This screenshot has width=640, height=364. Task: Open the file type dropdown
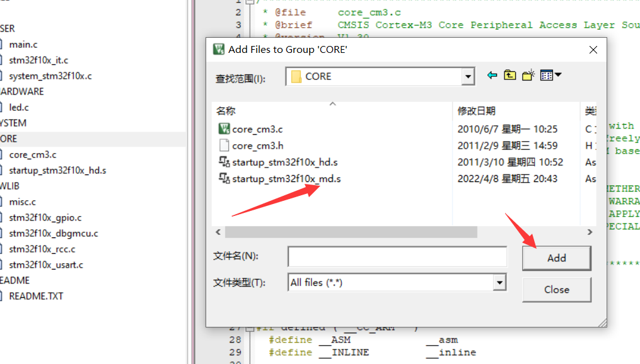click(x=499, y=283)
